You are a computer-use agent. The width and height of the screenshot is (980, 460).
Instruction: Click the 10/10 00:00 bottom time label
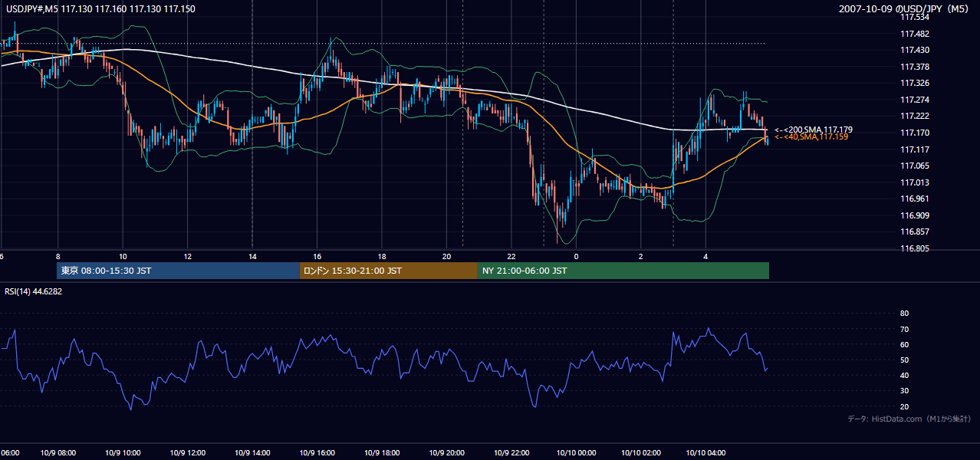[577, 453]
